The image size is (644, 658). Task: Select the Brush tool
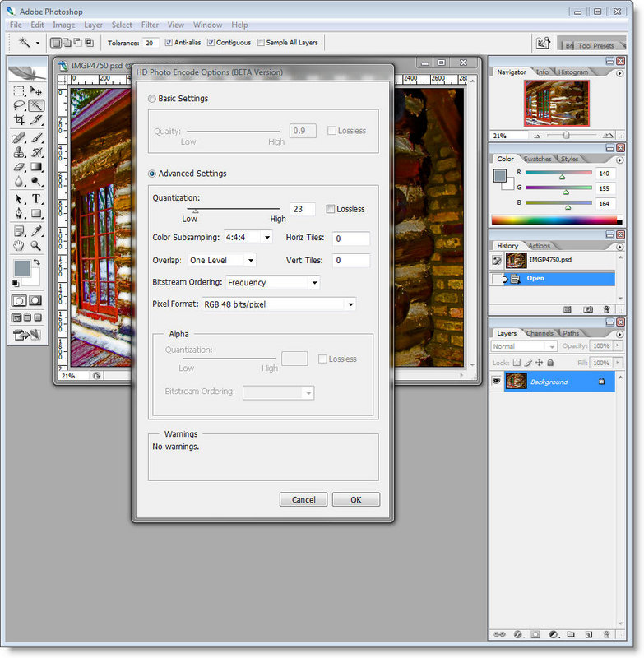pyautogui.click(x=36, y=137)
